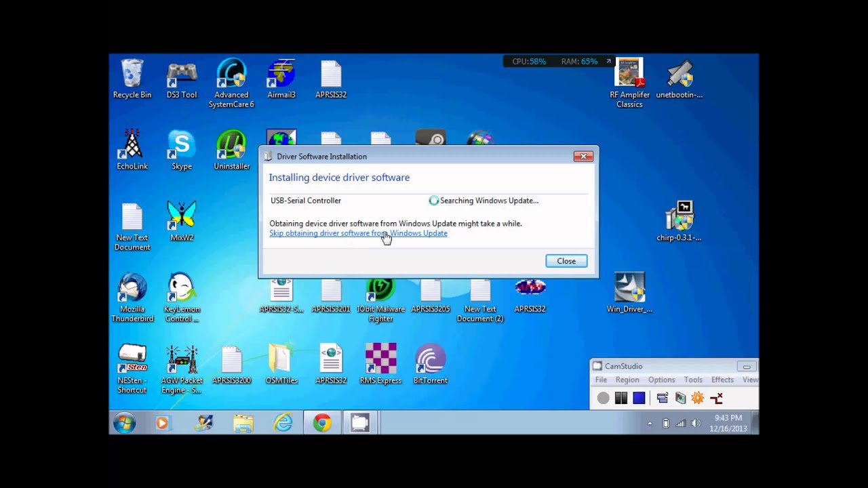Click CamStudio screen annotations icon
This screenshot has width=868, height=488.
(680, 399)
